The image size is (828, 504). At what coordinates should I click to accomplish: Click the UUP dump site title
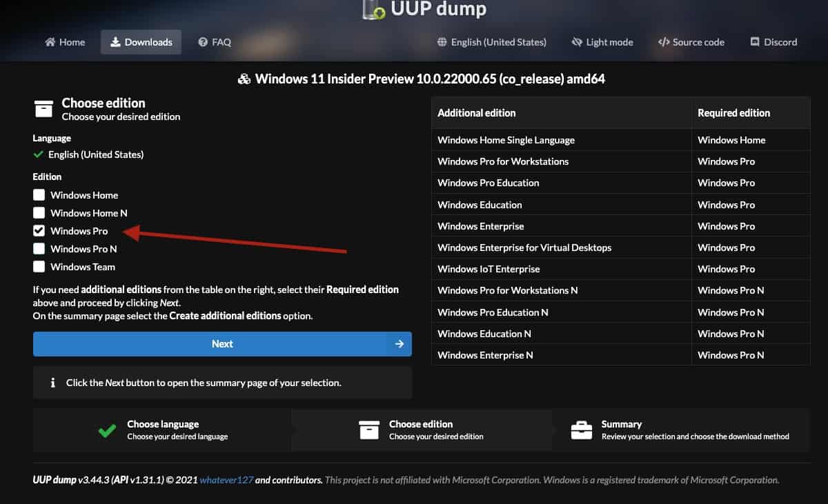(439, 9)
